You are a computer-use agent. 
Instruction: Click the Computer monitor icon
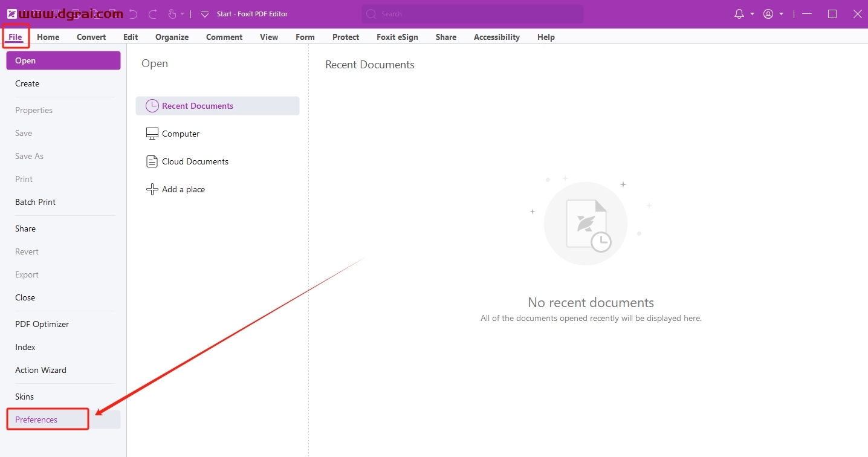click(x=152, y=134)
